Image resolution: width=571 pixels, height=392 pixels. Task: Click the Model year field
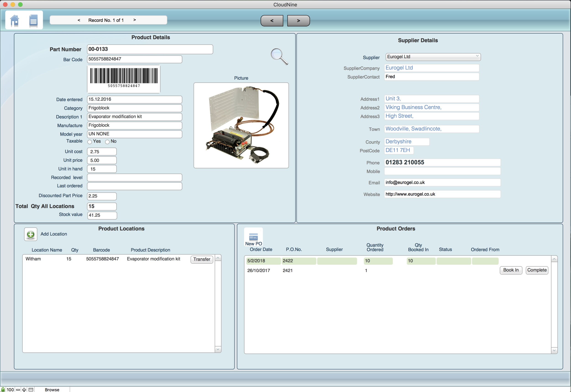click(x=135, y=134)
